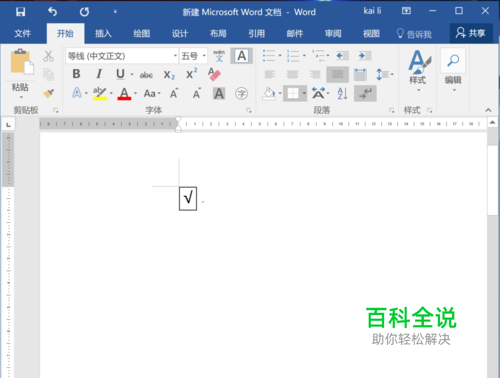Toggle italic formatting
500x378 pixels.
(99, 74)
